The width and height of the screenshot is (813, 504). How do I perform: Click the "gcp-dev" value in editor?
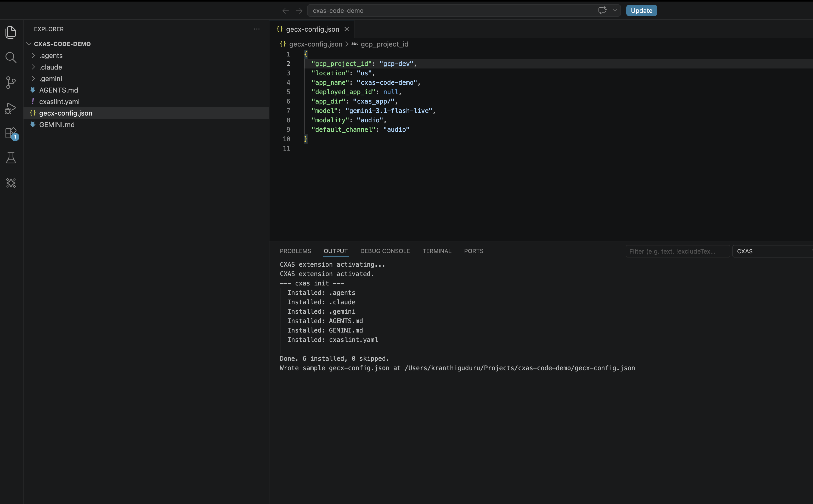(x=396, y=64)
